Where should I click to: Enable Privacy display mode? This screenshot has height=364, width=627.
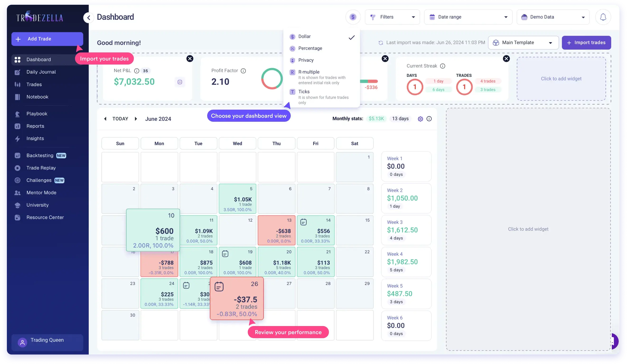pos(306,60)
